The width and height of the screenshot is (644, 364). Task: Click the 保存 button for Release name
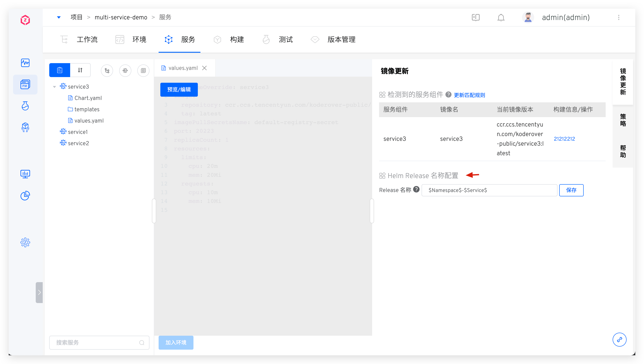(x=571, y=190)
